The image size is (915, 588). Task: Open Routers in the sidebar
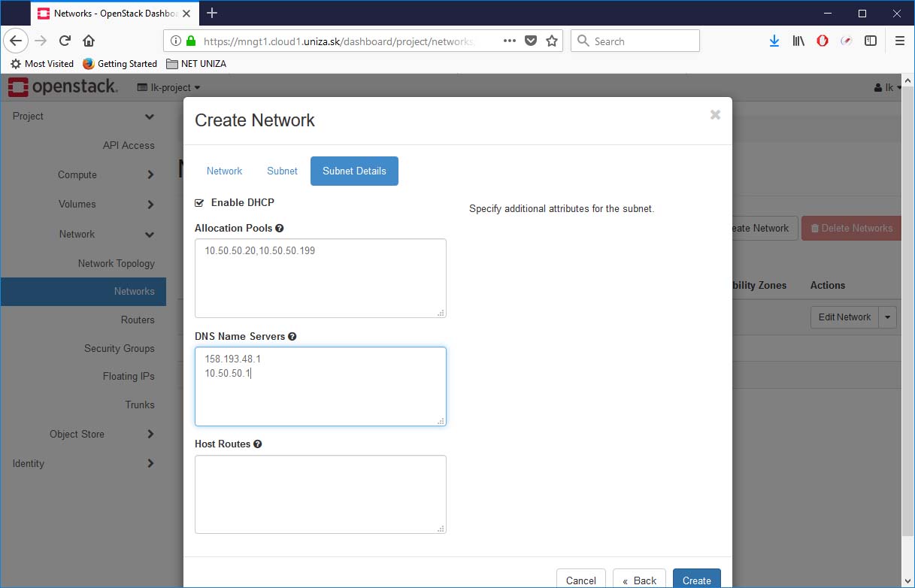point(138,320)
